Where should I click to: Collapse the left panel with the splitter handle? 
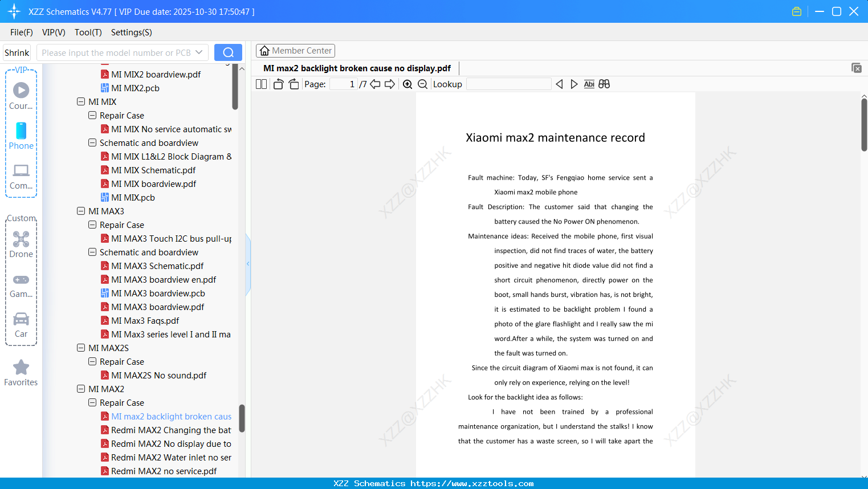(x=248, y=264)
